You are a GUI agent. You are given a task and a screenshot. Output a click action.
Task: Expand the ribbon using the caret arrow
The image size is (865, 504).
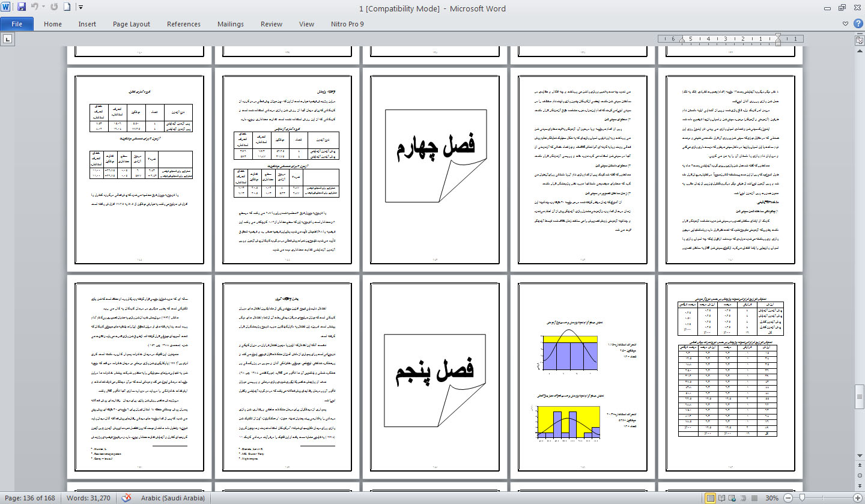(x=846, y=24)
